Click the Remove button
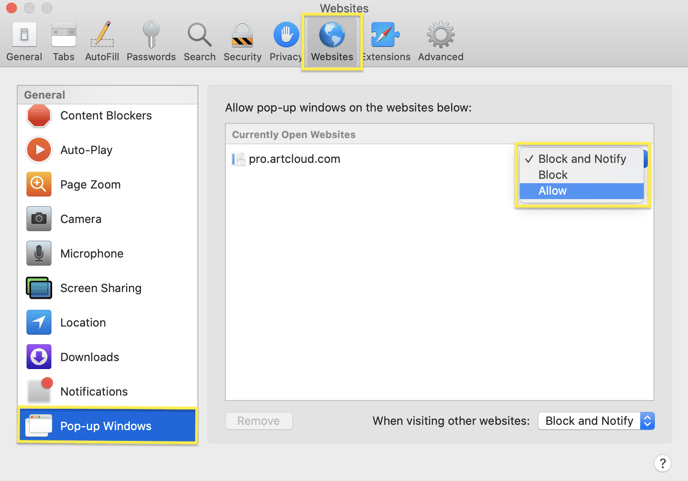Screen dimensions: 688x481 pos(259,421)
